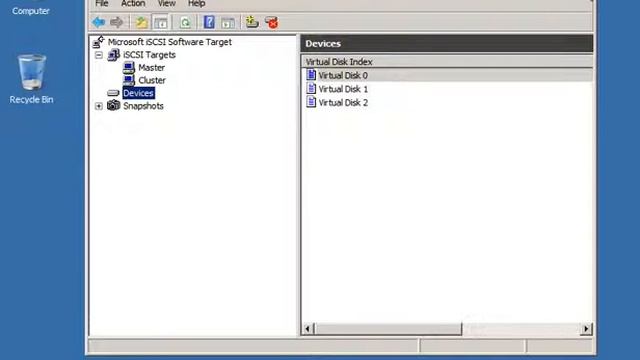Select the Cluster target in tree
This screenshot has width=640, height=360.
click(152, 80)
